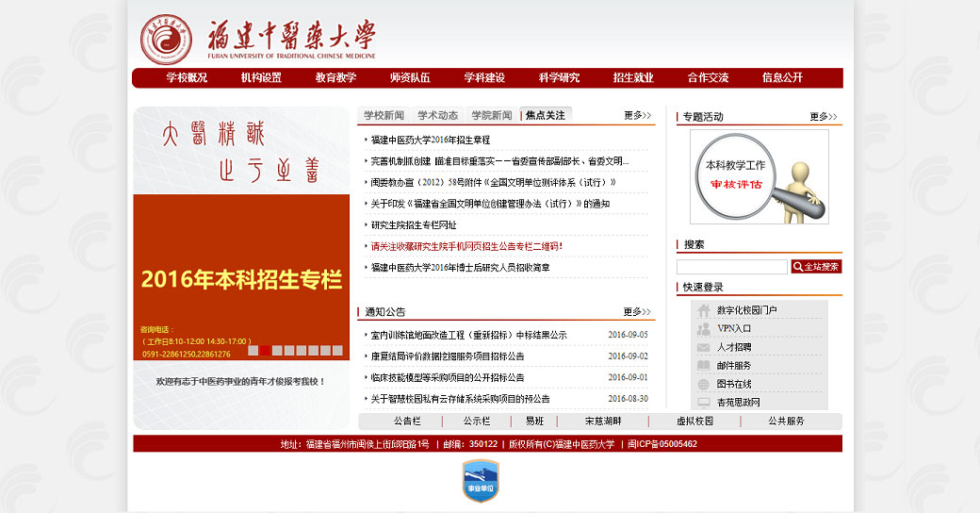Click the date 2016-08-30 in notices

629,399
